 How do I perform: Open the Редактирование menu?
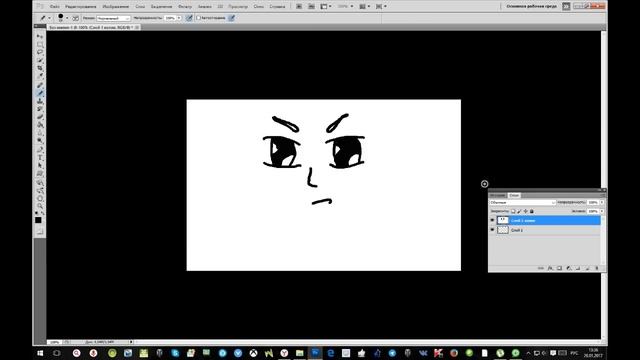pyautogui.click(x=81, y=7)
